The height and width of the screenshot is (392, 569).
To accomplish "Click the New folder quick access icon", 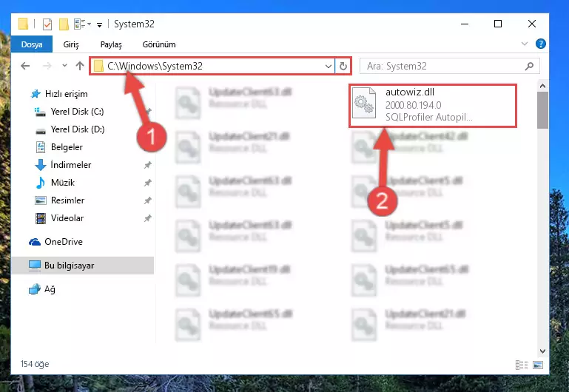I will pos(64,24).
